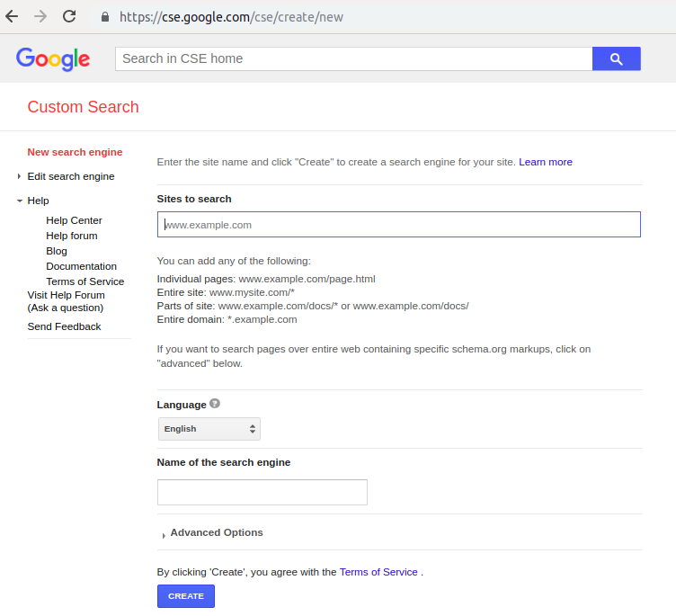Reload the page with the refresh icon
Image resolution: width=676 pixels, height=616 pixels.
tap(69, 17)
